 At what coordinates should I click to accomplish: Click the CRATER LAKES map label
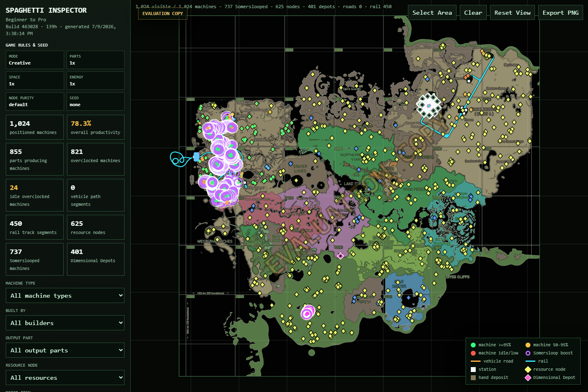(300, 169)
